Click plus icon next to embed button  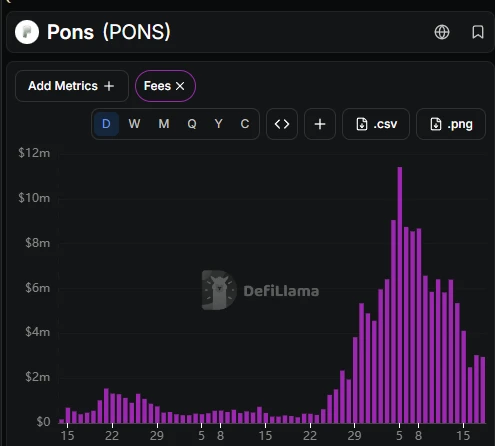pyautogui.click(x=320, y=124)
